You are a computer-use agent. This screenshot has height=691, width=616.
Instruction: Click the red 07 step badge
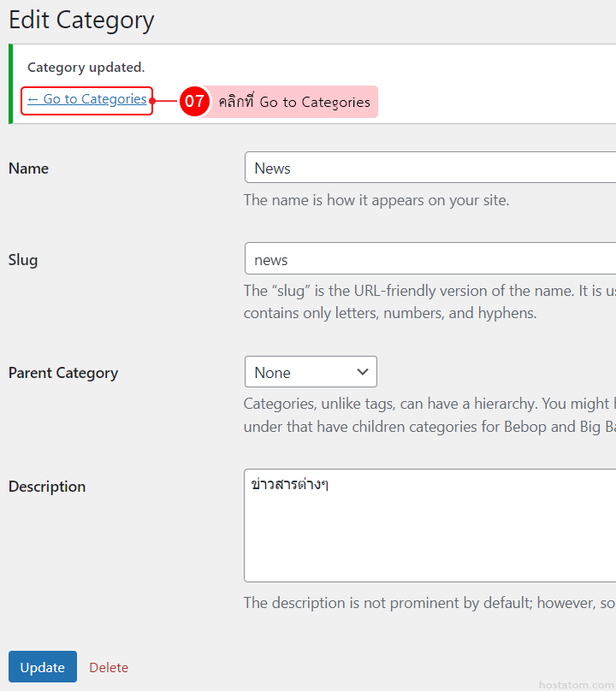pos(194,101)
